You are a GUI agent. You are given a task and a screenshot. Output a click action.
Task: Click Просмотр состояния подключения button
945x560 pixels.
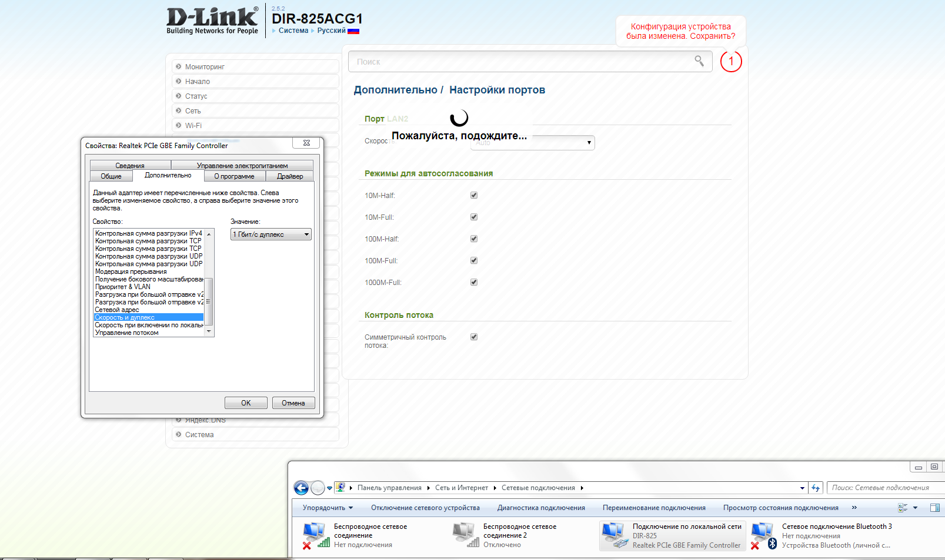tap(781, 508)
